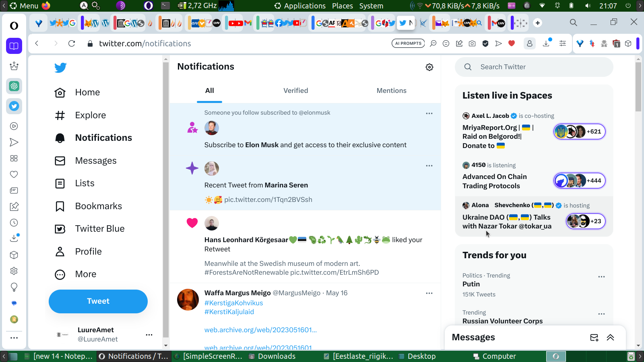Switch to the Mentions tab

[x=392, y=91]
